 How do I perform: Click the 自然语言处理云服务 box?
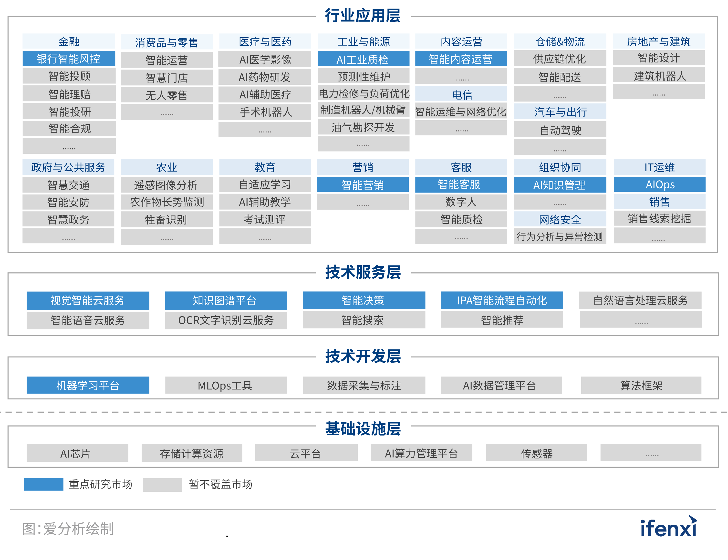(640, 300)
